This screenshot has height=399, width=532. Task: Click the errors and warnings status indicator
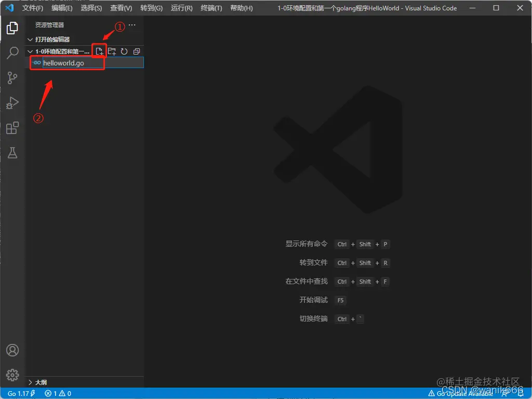58,393
